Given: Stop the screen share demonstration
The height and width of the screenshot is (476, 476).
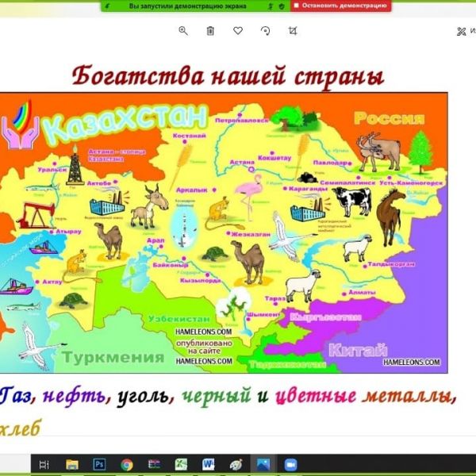Looking at the screenshot, I should (341, 6).
